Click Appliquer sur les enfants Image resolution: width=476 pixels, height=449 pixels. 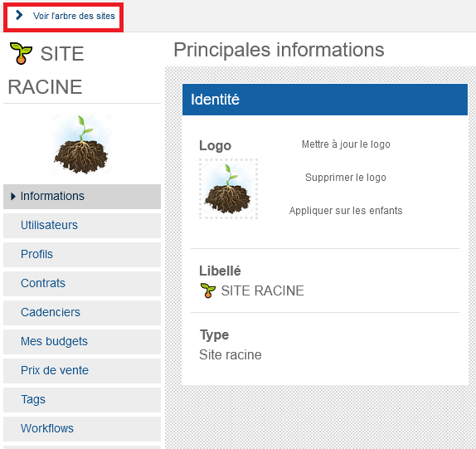coord(346,211)
